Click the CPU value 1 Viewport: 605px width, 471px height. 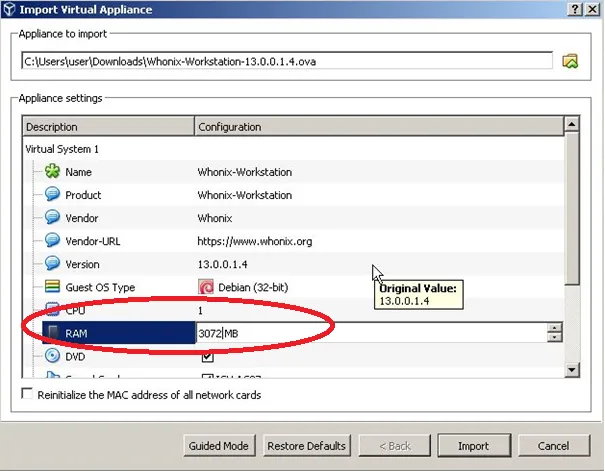(x=200, y=311)
